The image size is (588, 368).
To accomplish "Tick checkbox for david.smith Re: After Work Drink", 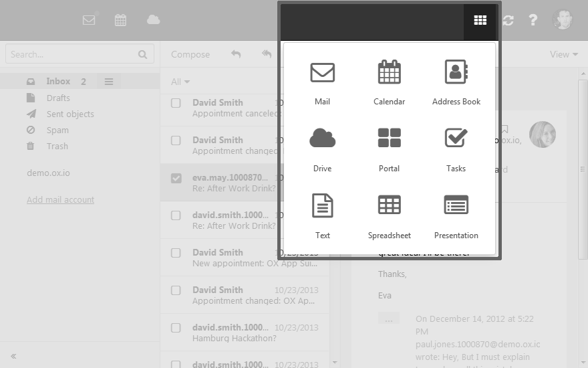I will pyautogui.click(x=176, y=215).
